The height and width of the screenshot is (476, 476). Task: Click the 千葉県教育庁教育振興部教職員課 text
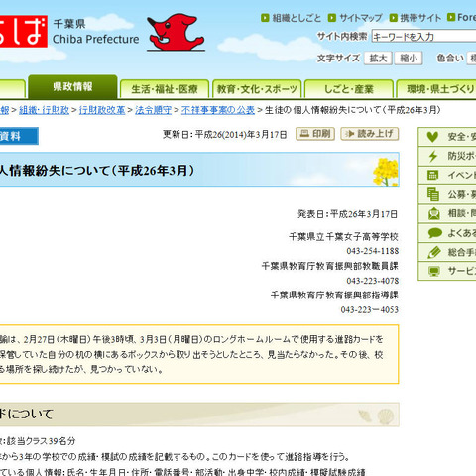coord(330,266)
